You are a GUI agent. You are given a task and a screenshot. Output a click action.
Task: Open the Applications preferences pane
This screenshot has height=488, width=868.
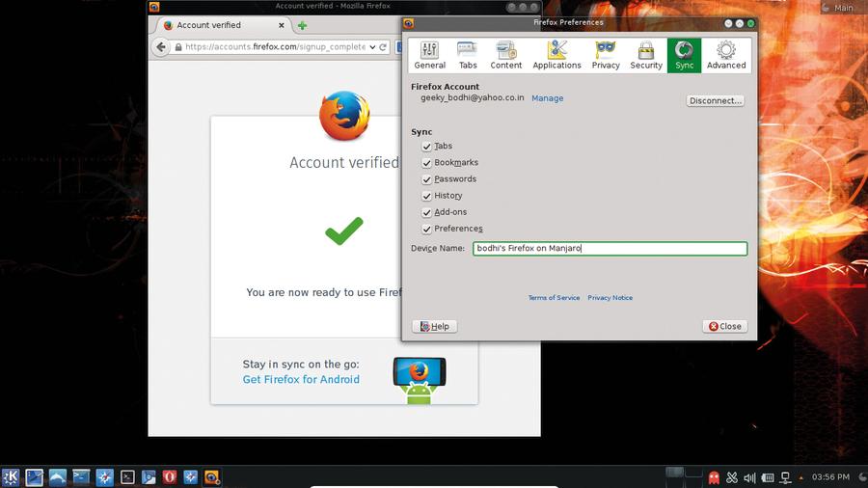pos(556,55)
